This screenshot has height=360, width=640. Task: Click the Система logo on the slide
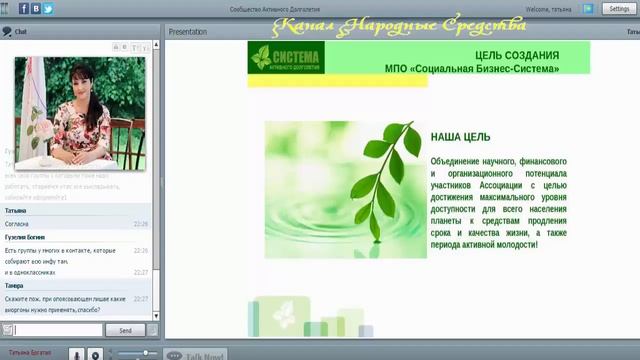(x=286, y=58)
